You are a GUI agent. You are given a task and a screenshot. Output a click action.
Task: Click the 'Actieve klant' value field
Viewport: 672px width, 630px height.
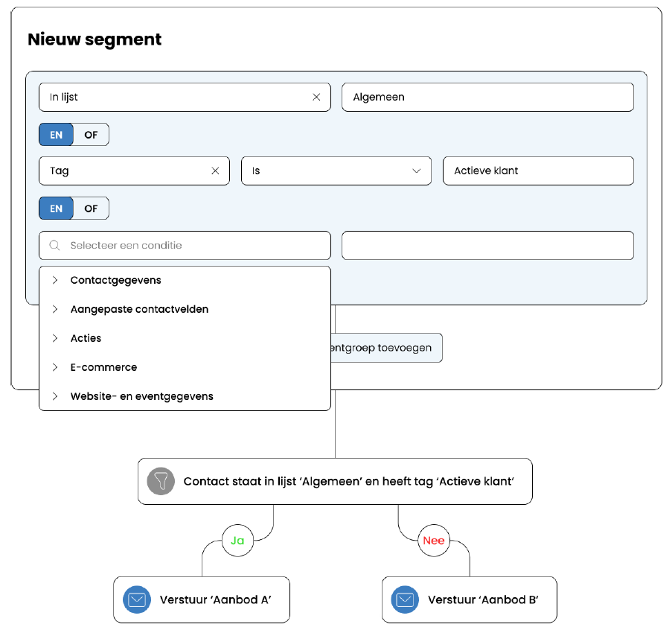click(538, 171)
